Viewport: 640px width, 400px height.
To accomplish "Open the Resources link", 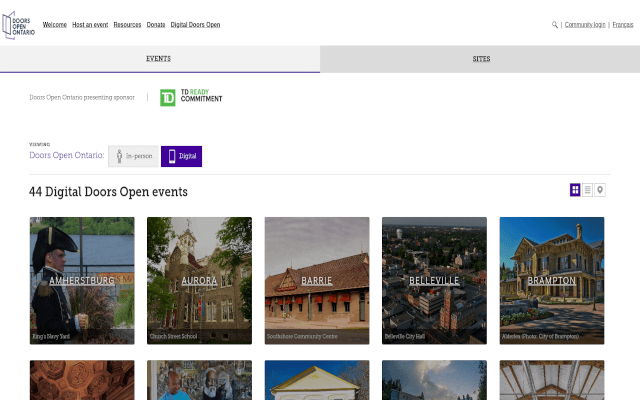I will tap(127, 24).
